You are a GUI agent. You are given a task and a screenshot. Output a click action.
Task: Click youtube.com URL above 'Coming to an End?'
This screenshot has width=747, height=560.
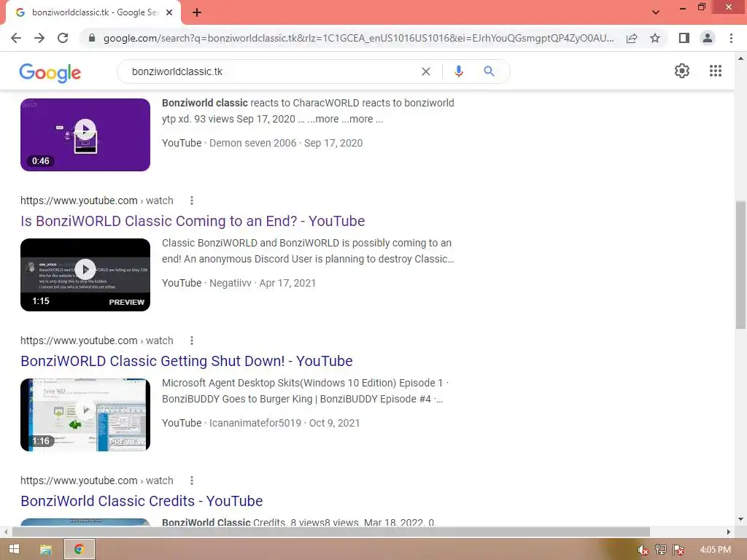click(x=97, y=201)
